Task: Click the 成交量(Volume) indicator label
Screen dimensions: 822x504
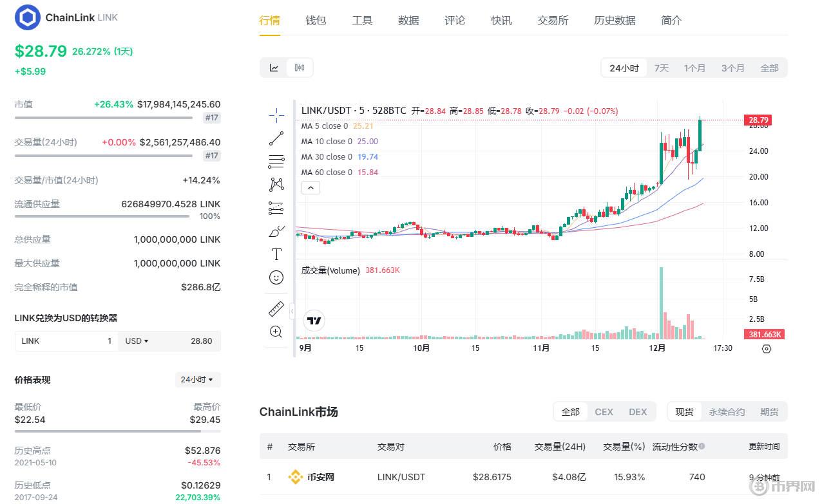Action: tap(330, 270)
